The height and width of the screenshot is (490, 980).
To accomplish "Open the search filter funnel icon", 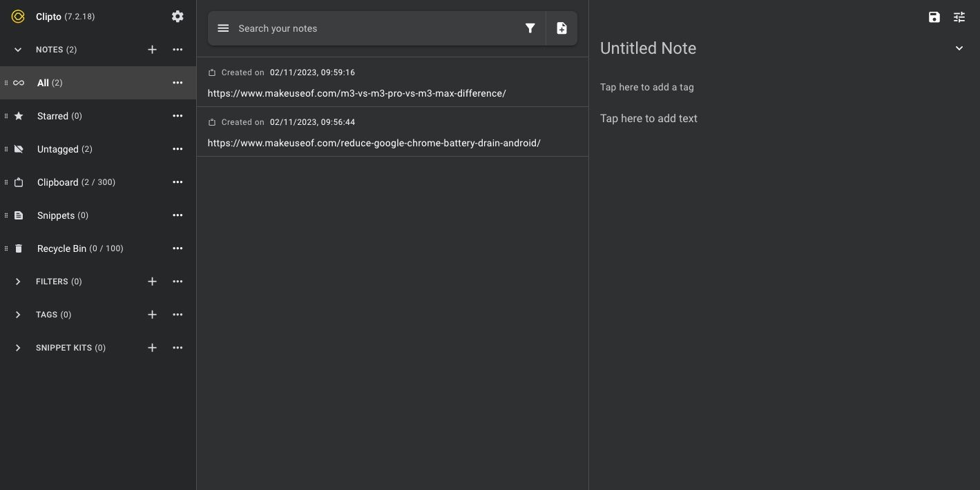I will pos(530,28).
